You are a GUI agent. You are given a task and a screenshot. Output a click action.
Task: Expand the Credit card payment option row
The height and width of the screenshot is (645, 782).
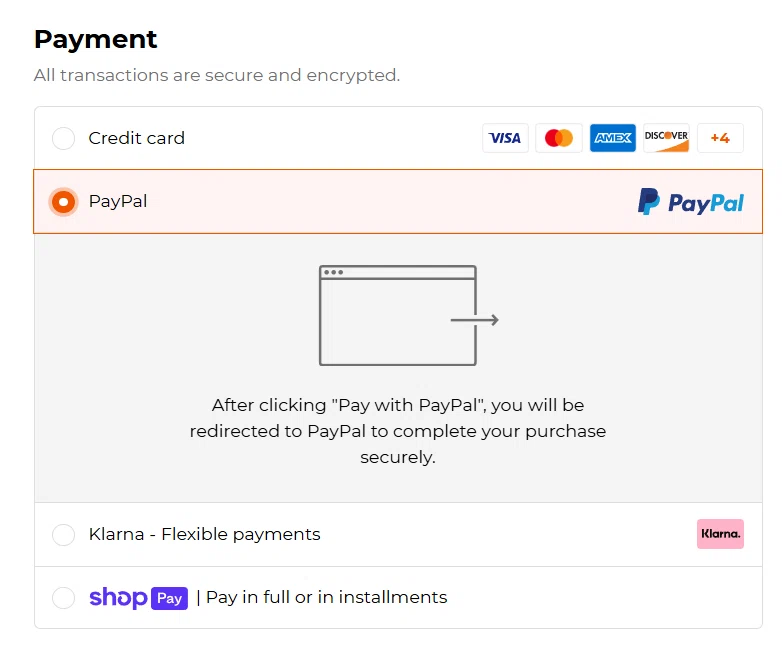398,138
